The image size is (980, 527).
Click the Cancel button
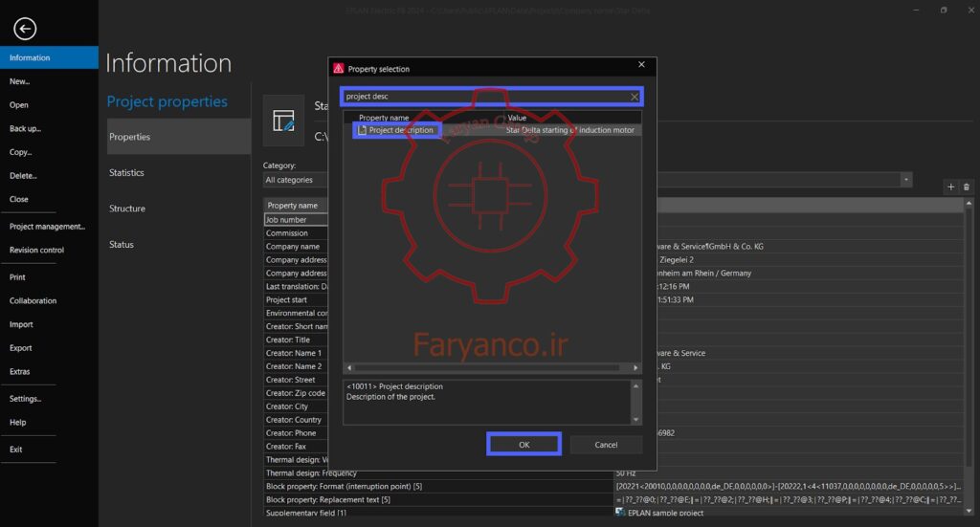[606, 445]
